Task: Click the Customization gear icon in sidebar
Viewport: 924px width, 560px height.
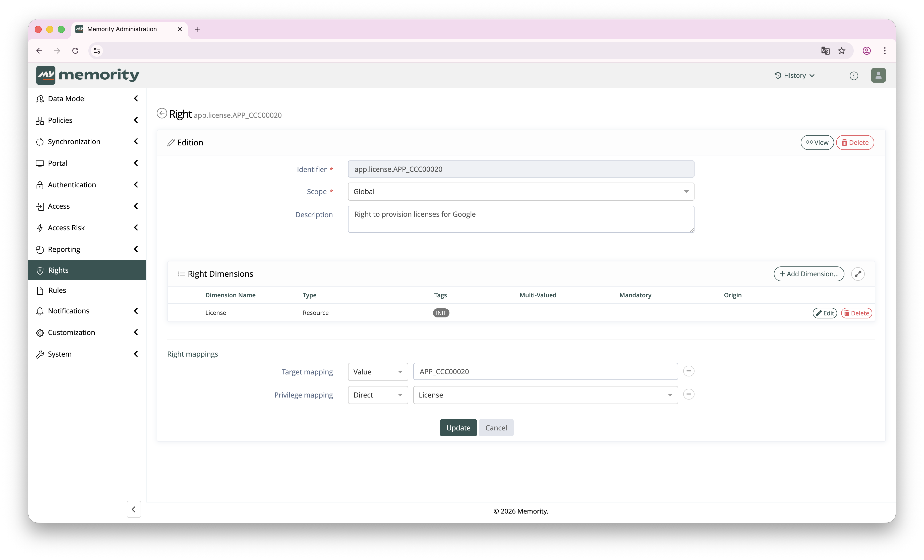Action: tap(40, 333)
